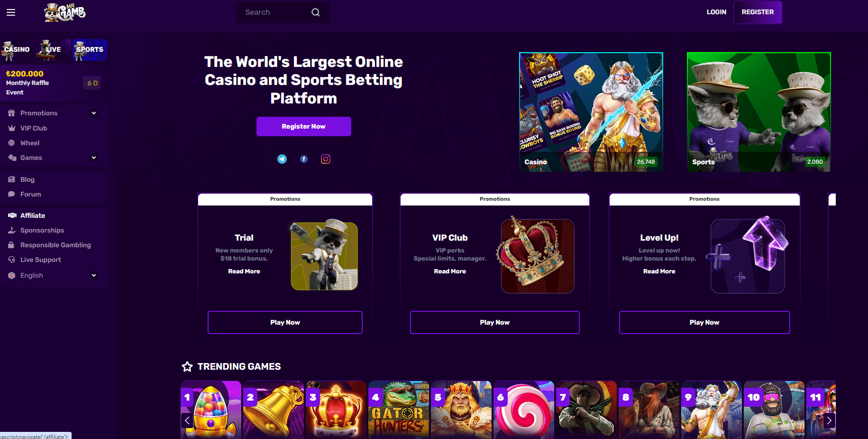Expand the Promotions sidebar submenu
The image size is (868, 439).
[94, 113]
